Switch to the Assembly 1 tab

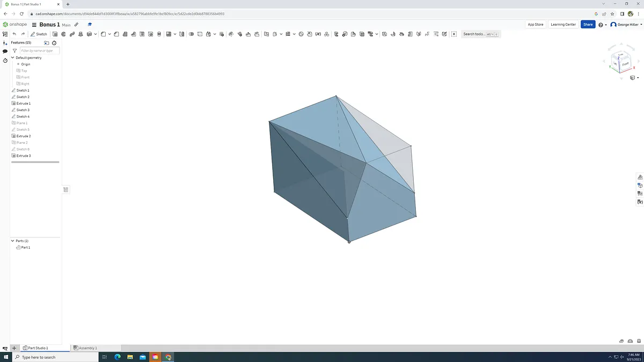coord(86,348)
